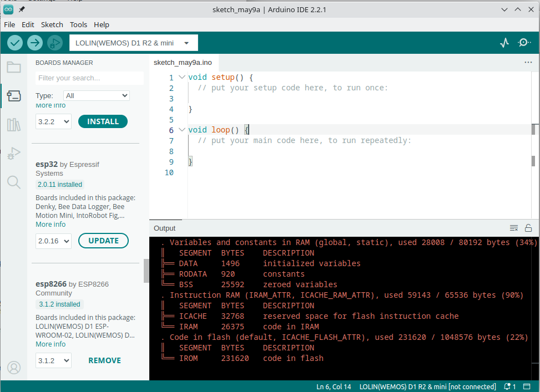Open the account profile icon
This screenshot has width=540, height=392.
click(14, 368)
